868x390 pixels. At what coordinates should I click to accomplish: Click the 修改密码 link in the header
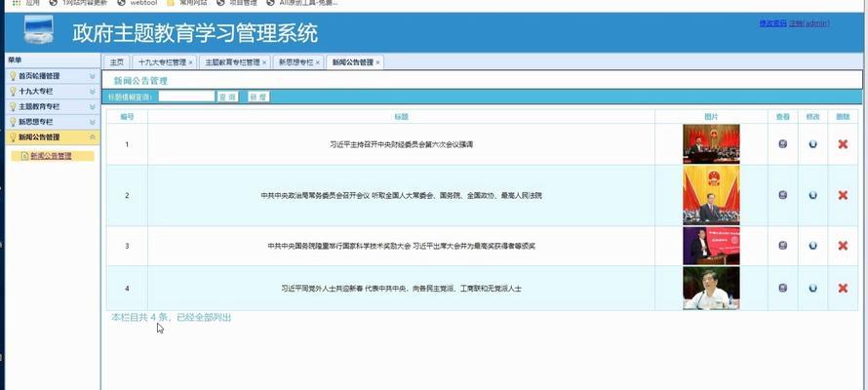772,23
